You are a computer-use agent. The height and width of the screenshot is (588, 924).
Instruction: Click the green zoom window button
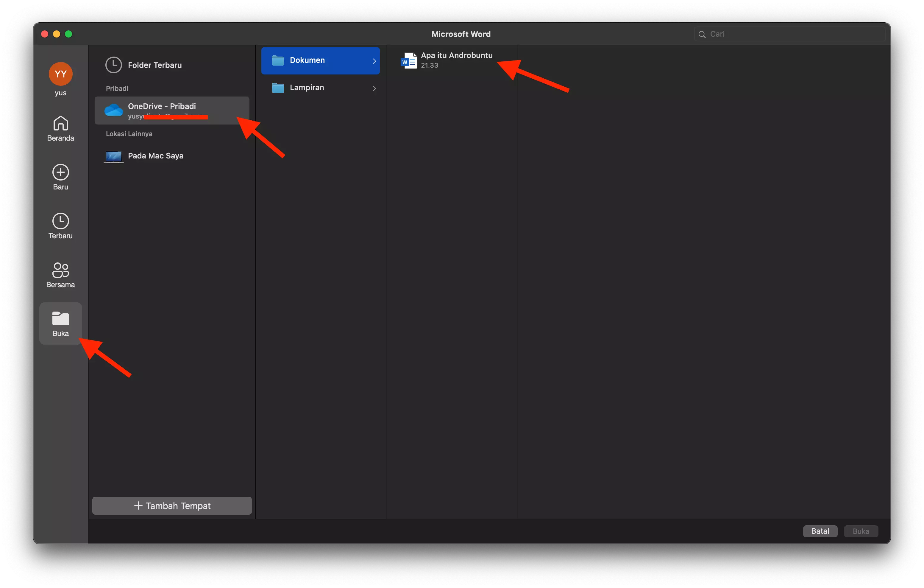(68, 34)
